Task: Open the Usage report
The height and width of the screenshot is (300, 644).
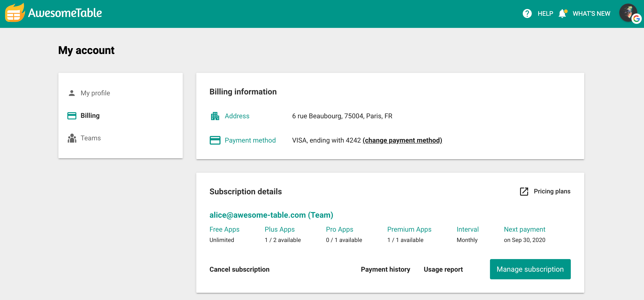Action: pos(443,269)
